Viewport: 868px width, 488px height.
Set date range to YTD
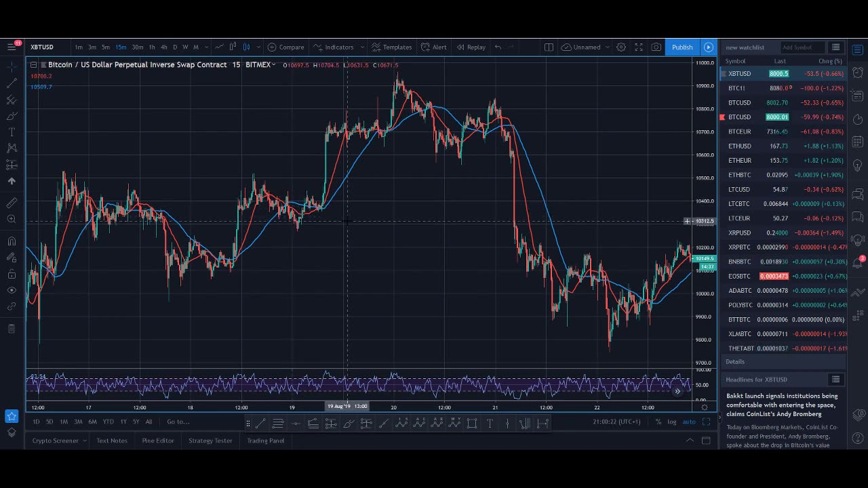[x=108, y=422]
